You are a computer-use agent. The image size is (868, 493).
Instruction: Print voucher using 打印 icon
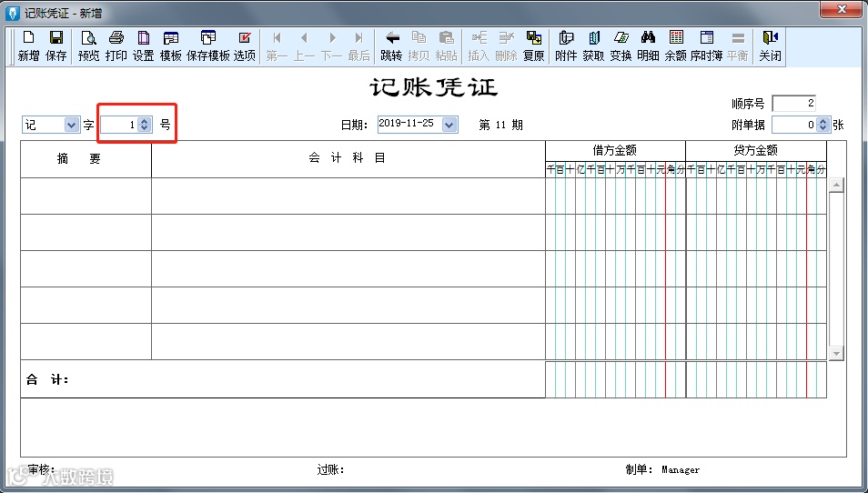coord(116,45)
